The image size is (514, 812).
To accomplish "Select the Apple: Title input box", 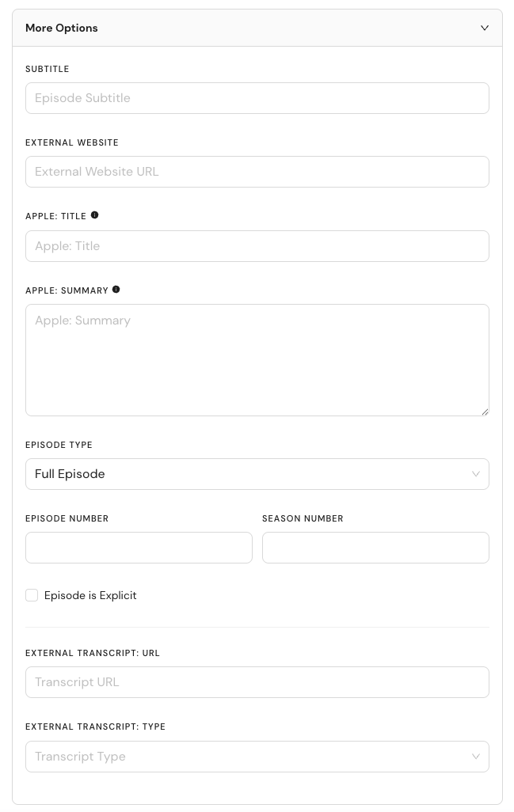I will click(257, 246).
